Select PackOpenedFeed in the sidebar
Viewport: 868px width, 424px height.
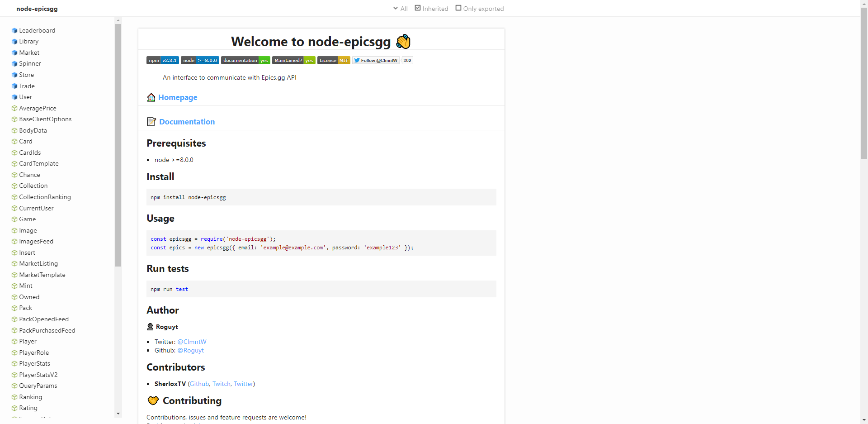44,319
